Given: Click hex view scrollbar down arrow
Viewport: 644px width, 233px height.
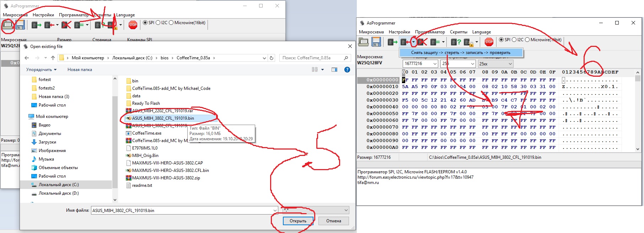Looking at the screenshot, I should [x=638, y=149].
